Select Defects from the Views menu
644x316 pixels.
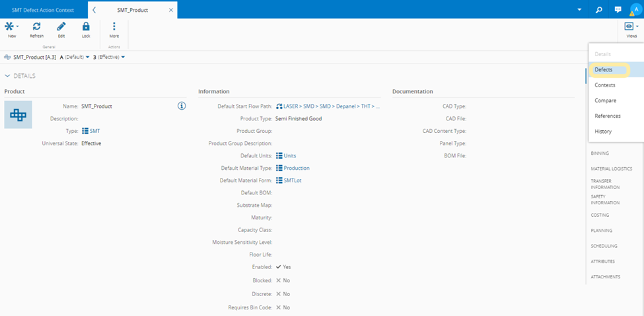[604, 69]
